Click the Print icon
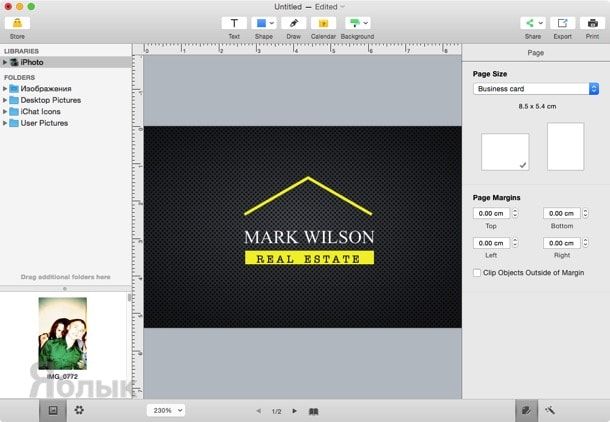The width and height of the screenshot is (610, 422). click(x=592, y=23)
